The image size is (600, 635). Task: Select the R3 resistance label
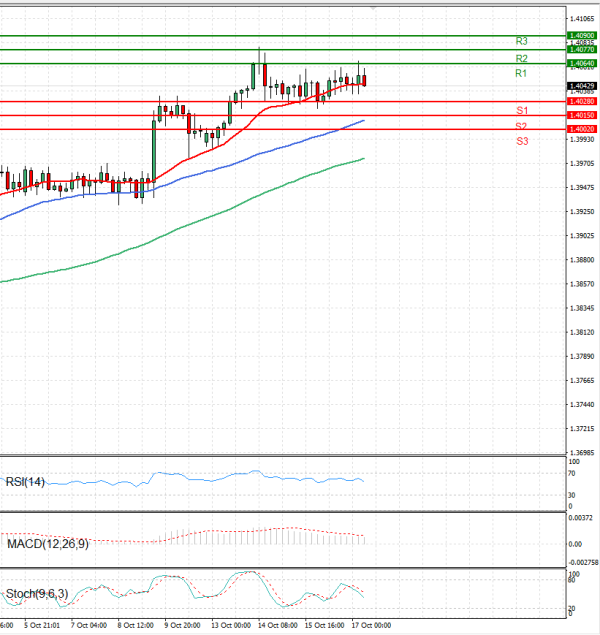(521, 42)
